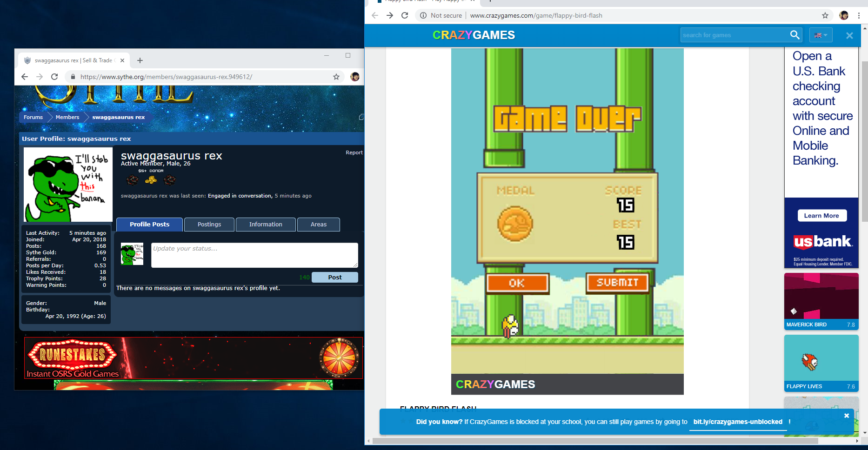Click the shield favicon on the sythe tab
Image resolution: width=868 pixels, height=450 pixels.
(27, 60)
